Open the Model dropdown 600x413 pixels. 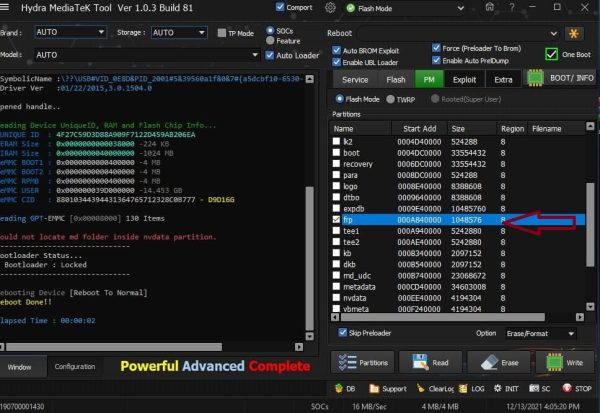[147, 55]
